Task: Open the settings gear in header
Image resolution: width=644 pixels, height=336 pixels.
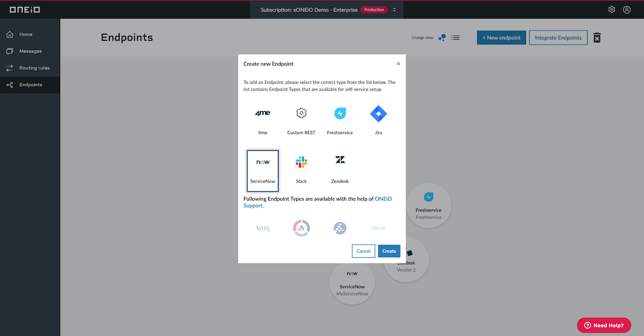Action: (612, 10)
